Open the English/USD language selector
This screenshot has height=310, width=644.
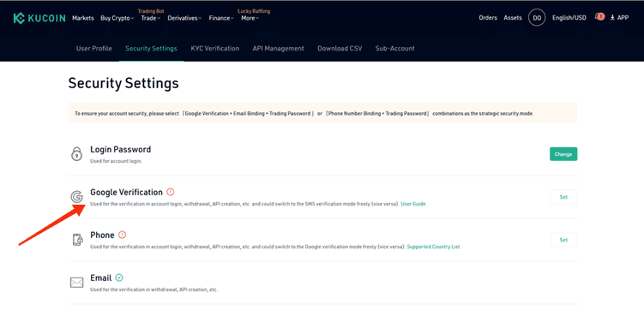point(569,18)
